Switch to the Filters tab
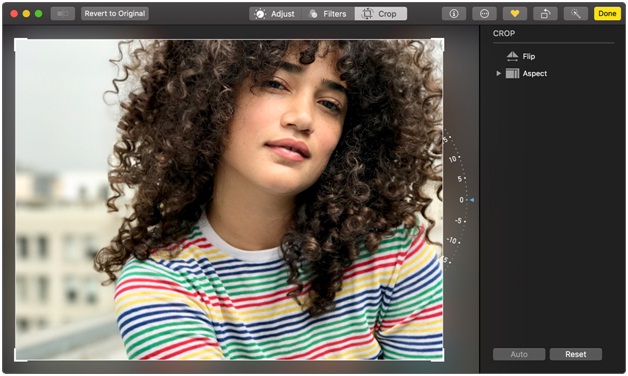The height and width of the screenshot is (376, 628). coord(328,14)
